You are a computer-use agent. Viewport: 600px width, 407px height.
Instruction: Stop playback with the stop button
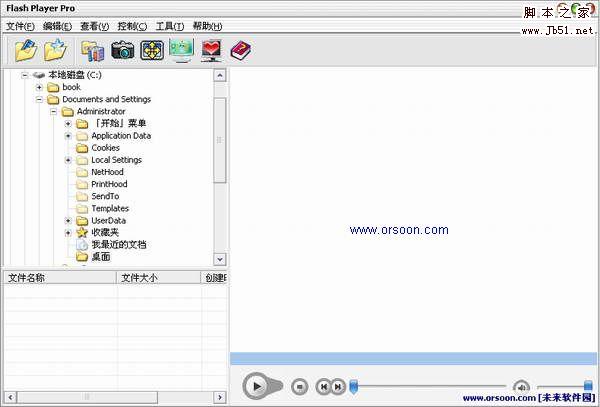[300, 387]
